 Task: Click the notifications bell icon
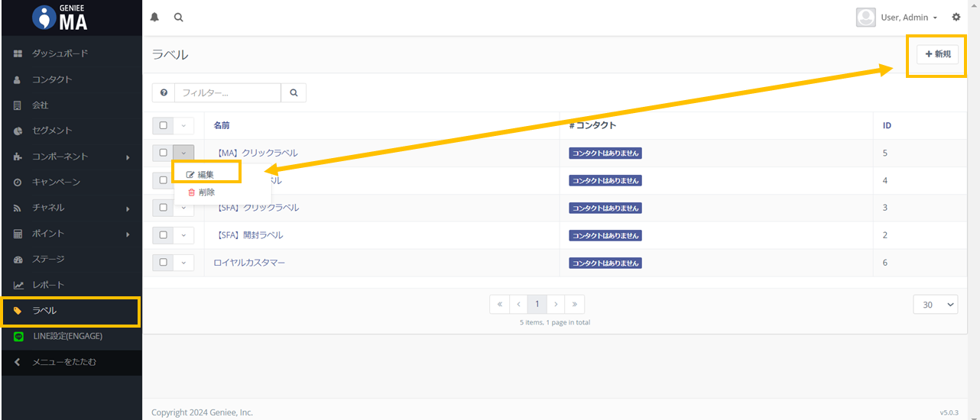pyautogui.click(x=154, y=18)
